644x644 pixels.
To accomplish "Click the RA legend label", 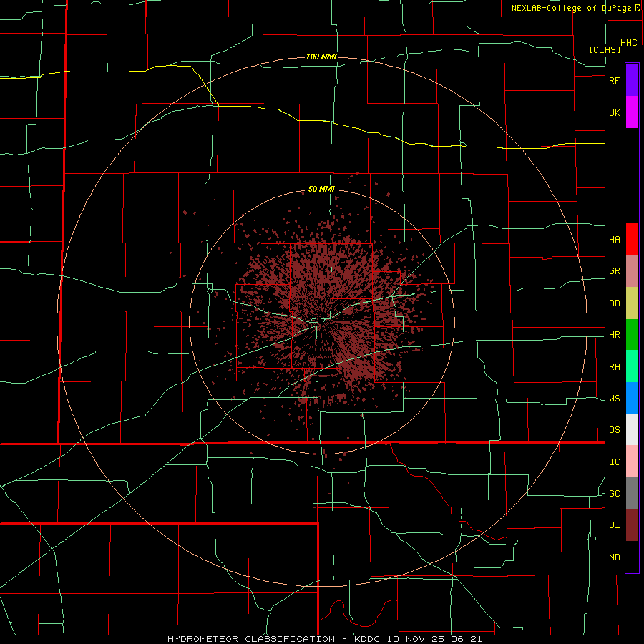I will [614, 367].
